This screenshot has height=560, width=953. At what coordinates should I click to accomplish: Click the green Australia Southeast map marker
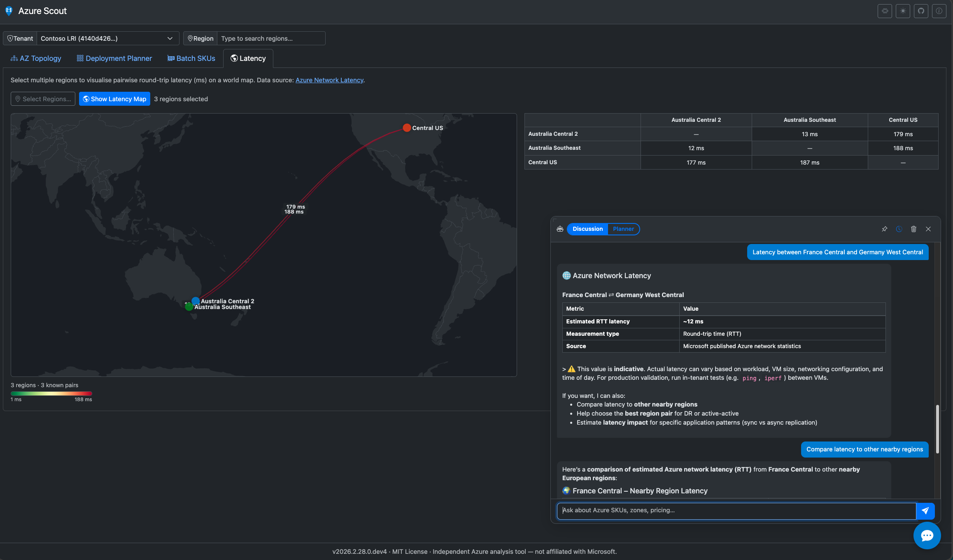189,307
